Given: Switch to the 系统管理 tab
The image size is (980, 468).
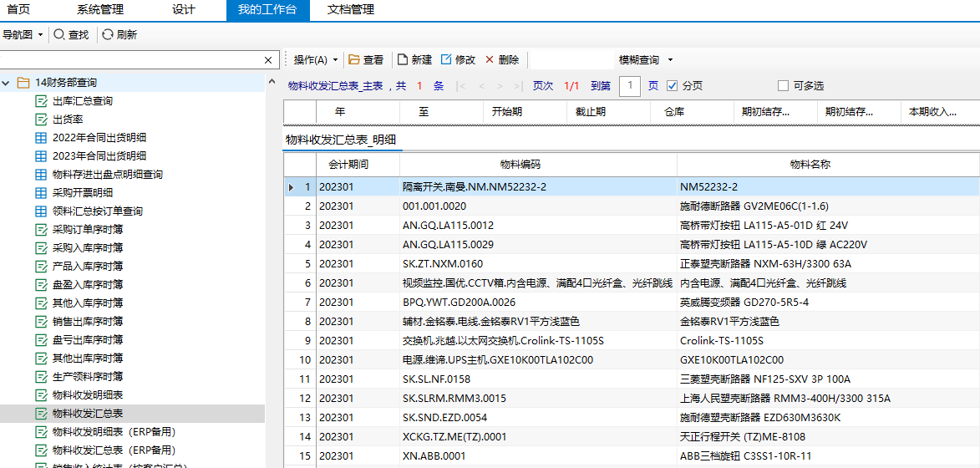Looking at the screenshot, I should click(x=100, y=10).
